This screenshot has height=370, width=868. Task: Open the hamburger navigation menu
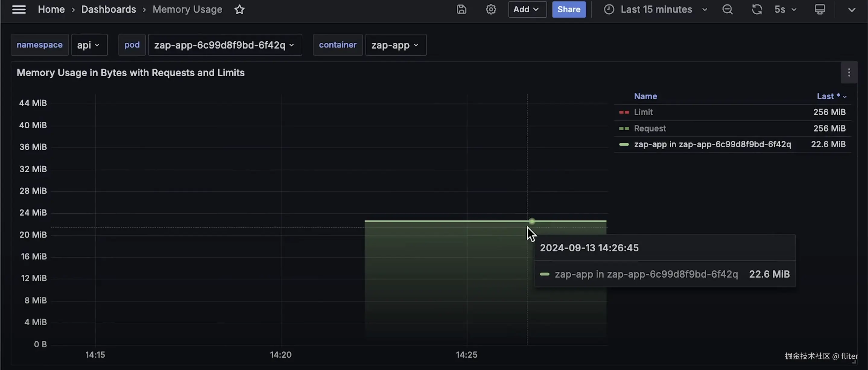pos(18,9)
